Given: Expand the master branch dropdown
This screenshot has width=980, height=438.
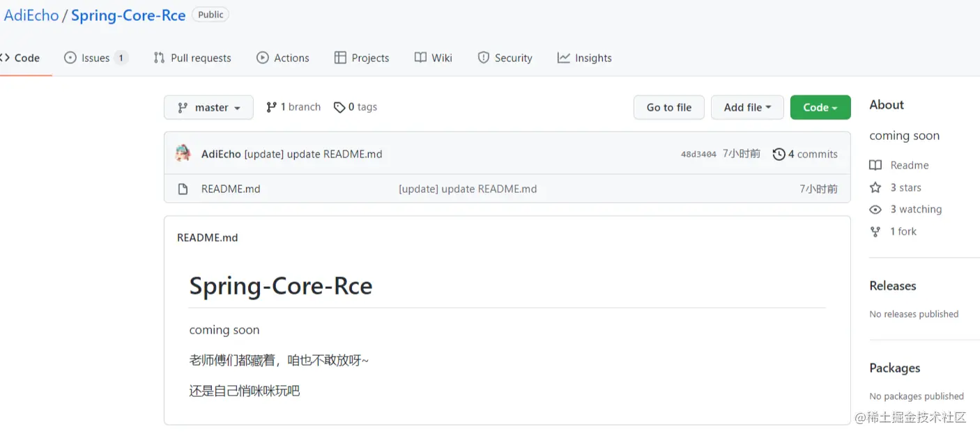Looking at the screenshot, I should pos(208,107).
